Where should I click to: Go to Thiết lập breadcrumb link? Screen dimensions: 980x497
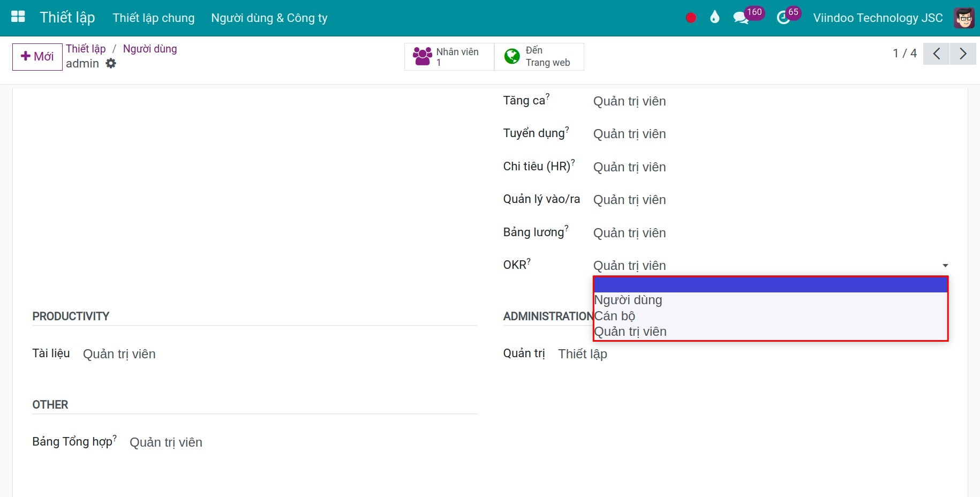[86, 49]
